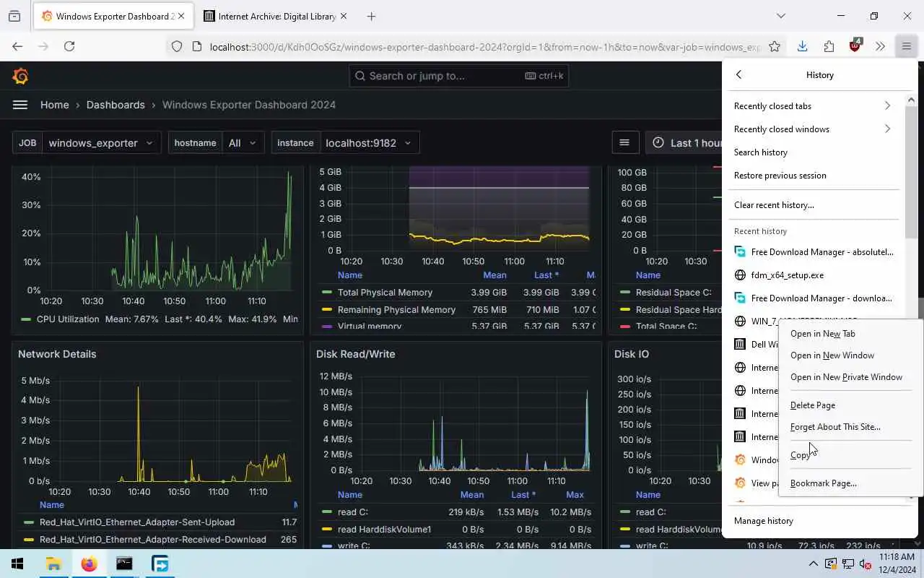Choose Open in New Private Window

(846, 377)
